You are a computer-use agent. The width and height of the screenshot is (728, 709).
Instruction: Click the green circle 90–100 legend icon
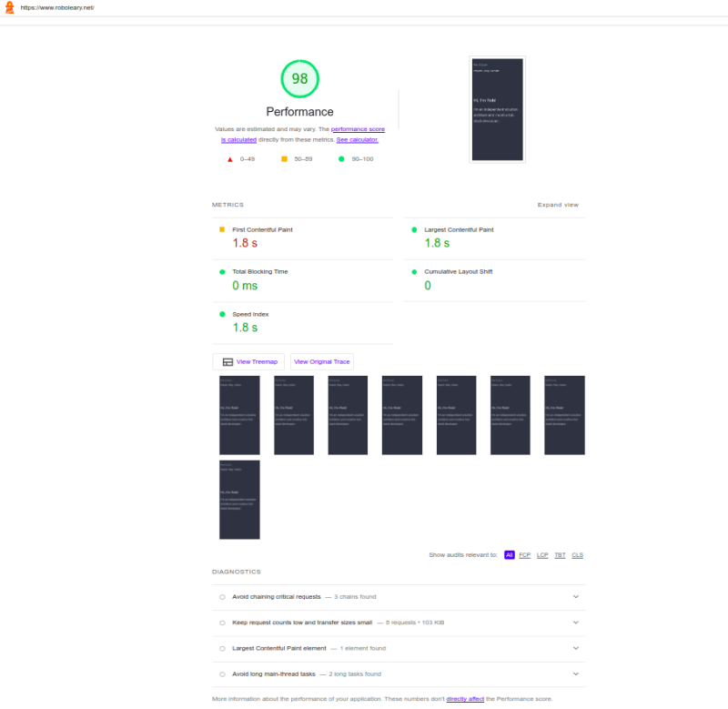point(341,158)
